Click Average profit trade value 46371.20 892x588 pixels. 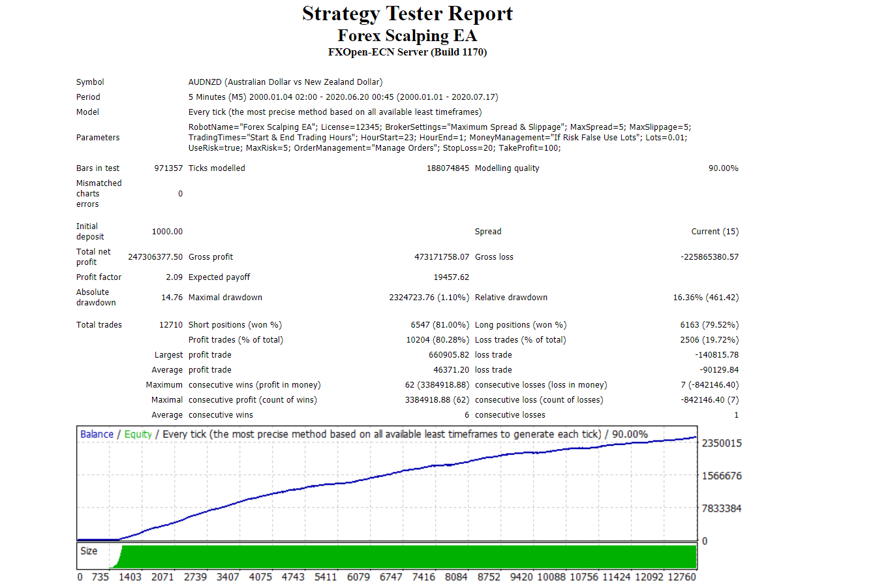click(452, 370)
